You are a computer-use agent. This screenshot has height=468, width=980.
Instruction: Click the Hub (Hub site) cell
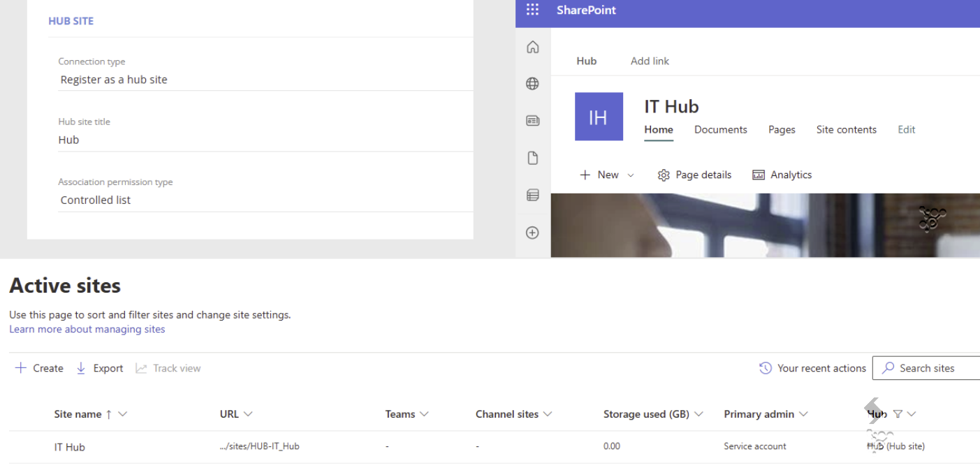coord(896,446)
